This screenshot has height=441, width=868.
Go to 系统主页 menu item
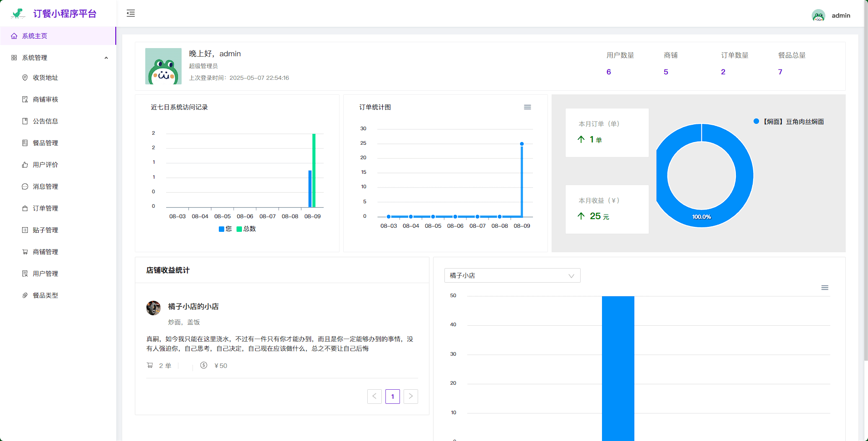click(35, 36)
